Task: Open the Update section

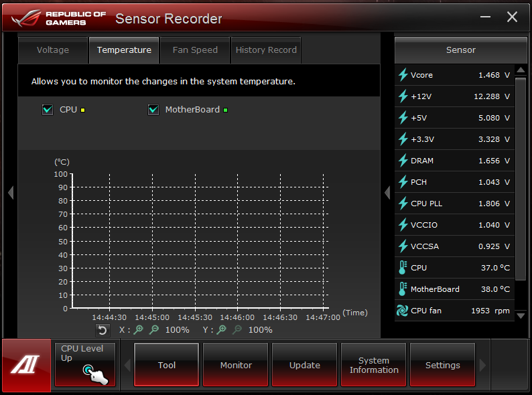Action: tap(305, 364)
